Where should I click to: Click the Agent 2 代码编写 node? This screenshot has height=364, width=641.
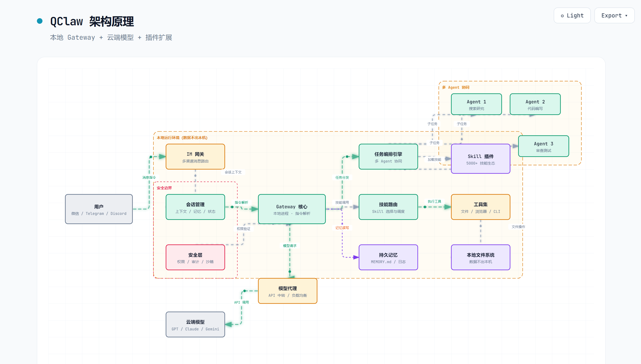pos(535,104)
